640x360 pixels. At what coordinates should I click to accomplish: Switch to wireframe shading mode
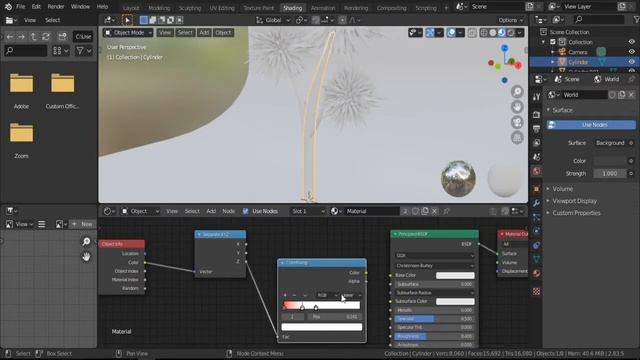(x=484, y=33)
